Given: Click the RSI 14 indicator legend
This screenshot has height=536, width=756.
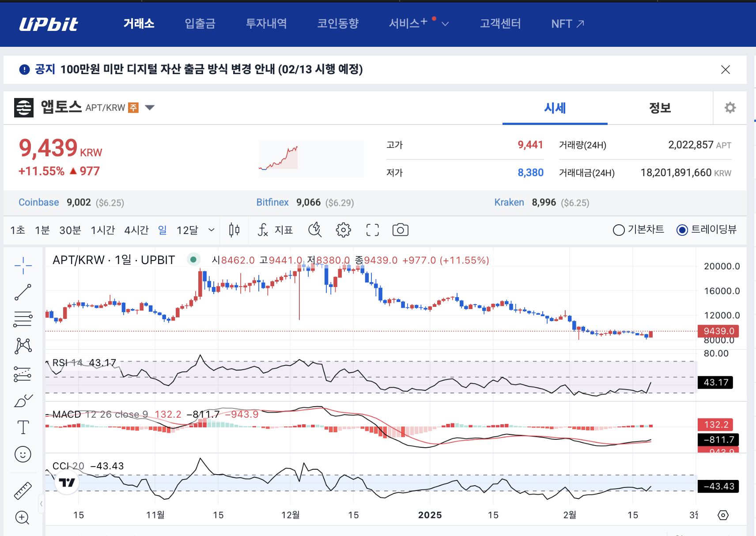Looking at the screenshot, I should coord(68,362).
